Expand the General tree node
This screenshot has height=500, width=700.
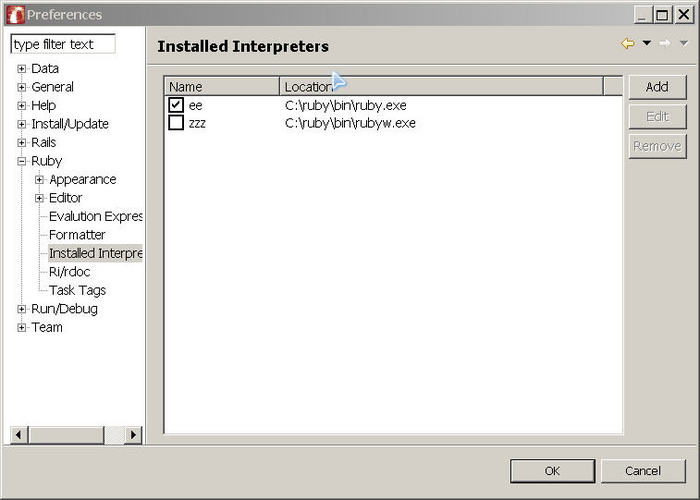(21, 87)
